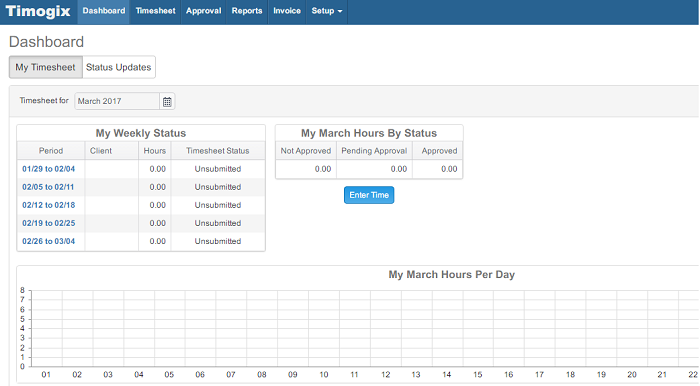Image resolution: width=700 pixels, height=386 pixels.
Task: Switch to the Status Updates tab
Action: tap(119, 67)
